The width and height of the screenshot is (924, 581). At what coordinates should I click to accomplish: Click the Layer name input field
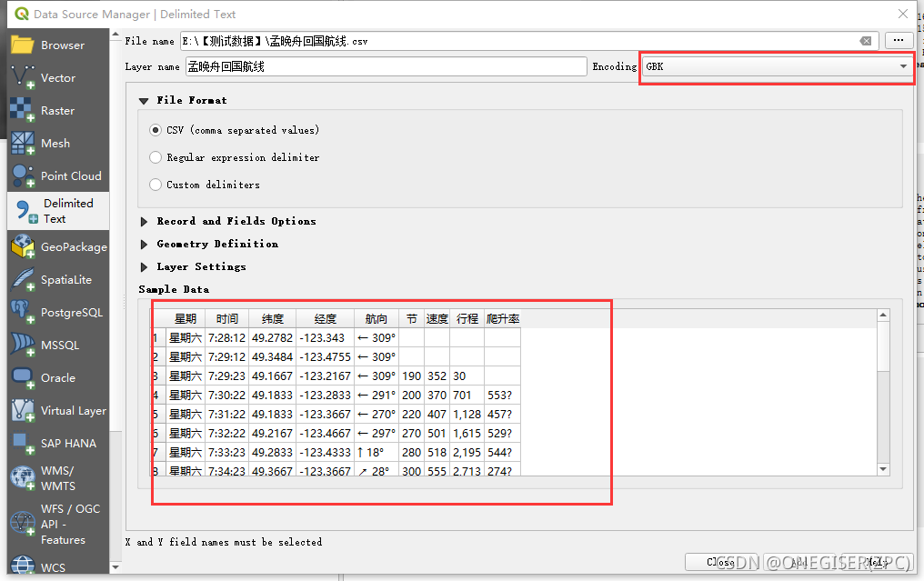(386, 66)
